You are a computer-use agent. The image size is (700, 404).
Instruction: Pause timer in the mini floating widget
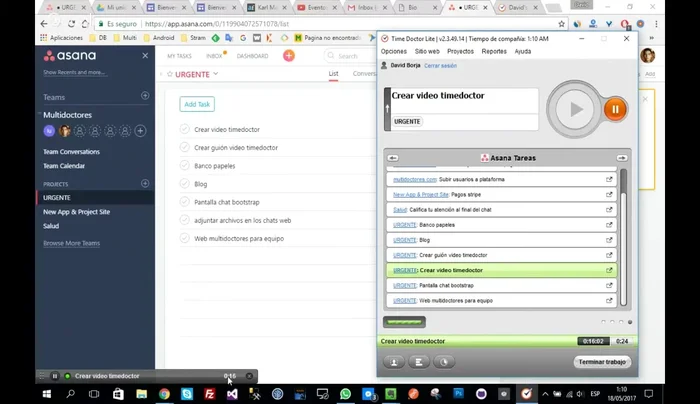pos(54,376)
